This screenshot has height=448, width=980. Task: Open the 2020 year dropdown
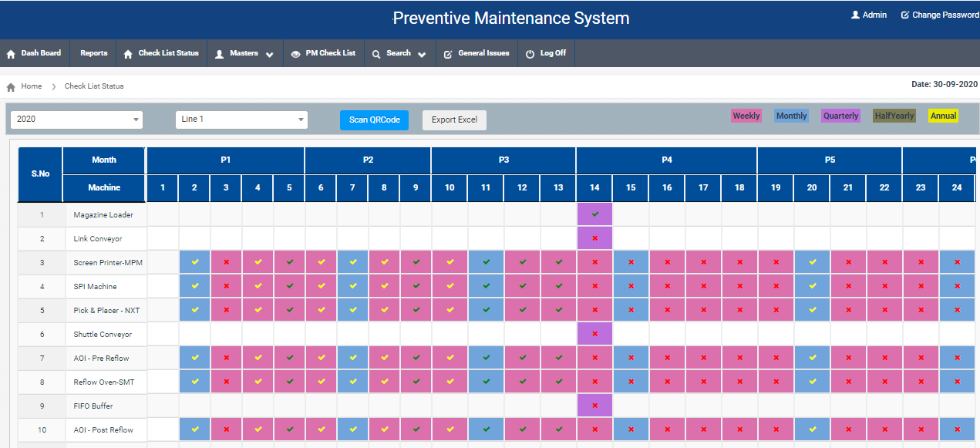click(x=76, y=120)
